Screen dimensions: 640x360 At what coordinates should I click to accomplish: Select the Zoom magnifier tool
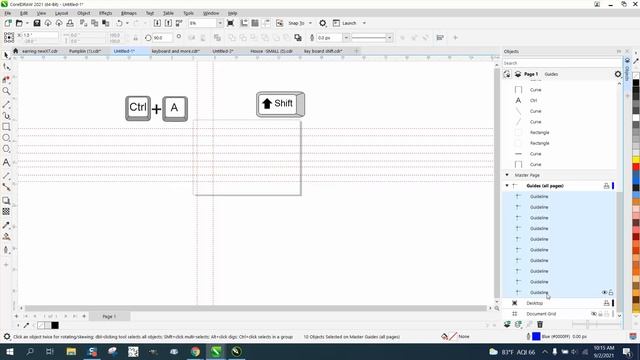point(6,91)
